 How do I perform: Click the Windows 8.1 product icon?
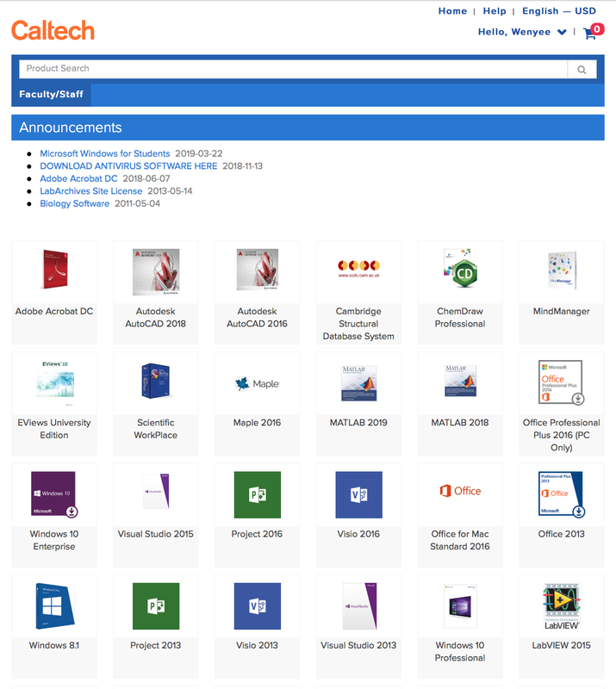coord(54,605)
